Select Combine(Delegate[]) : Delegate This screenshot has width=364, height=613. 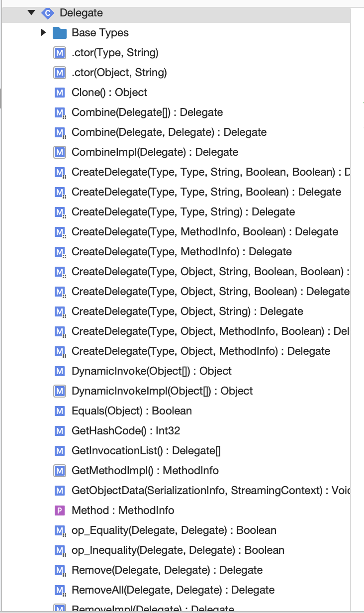click(x=147, y=112)
